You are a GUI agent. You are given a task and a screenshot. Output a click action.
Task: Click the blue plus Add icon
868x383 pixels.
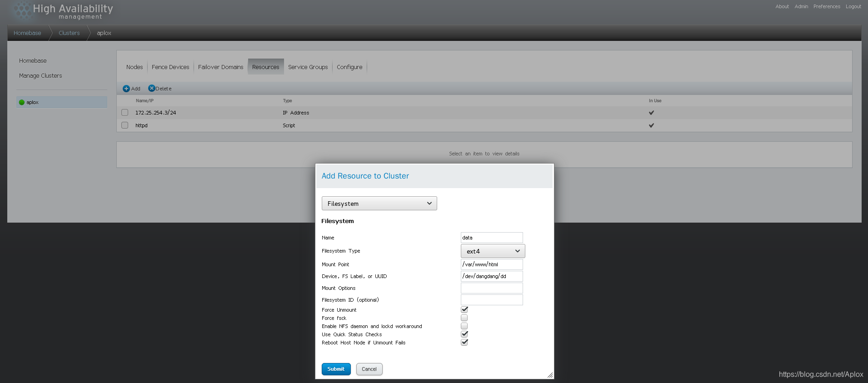click(x=126, y=89)
